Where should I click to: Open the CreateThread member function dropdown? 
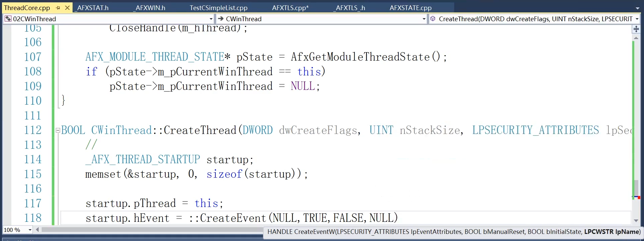coord(637,19)
